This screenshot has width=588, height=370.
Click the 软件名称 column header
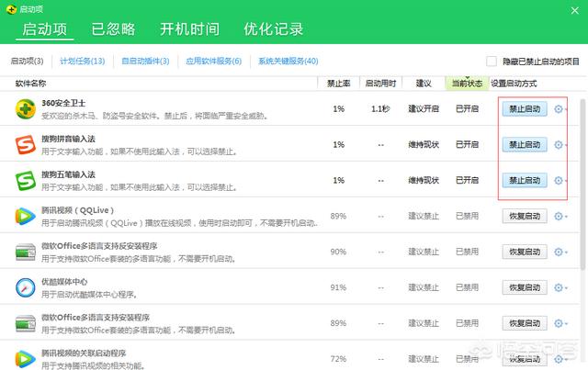tap(30, 84)
